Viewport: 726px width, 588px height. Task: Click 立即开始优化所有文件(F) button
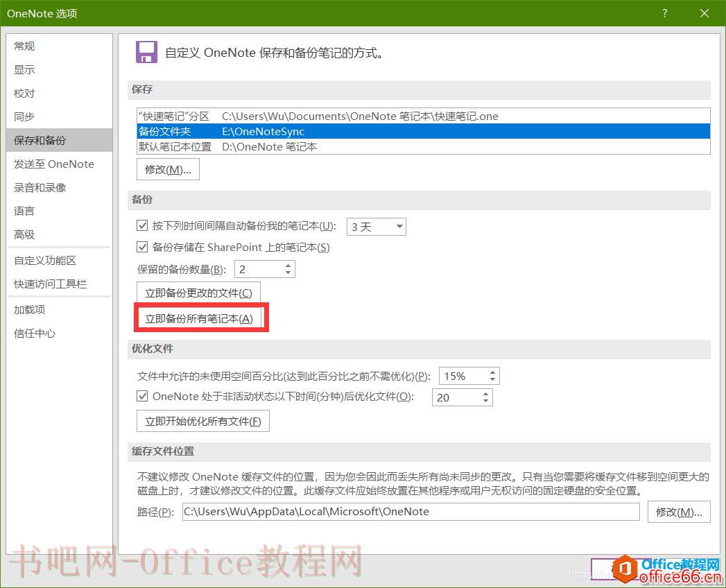203,422
